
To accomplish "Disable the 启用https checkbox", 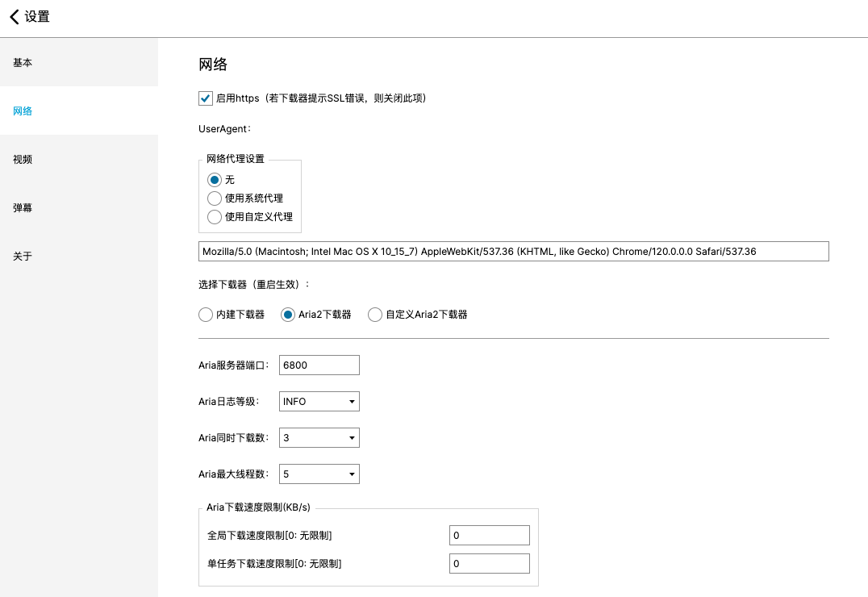I will [205, 98].
